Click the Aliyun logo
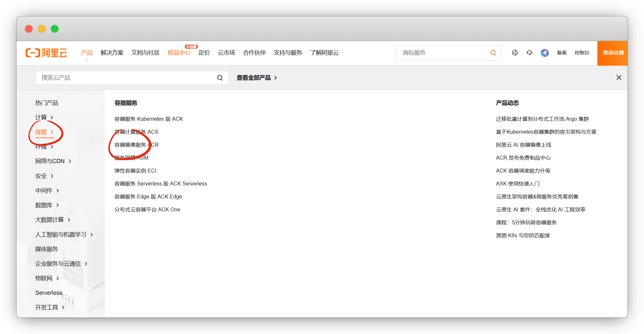This screenshot has width=644, height=334. [46, 53]
